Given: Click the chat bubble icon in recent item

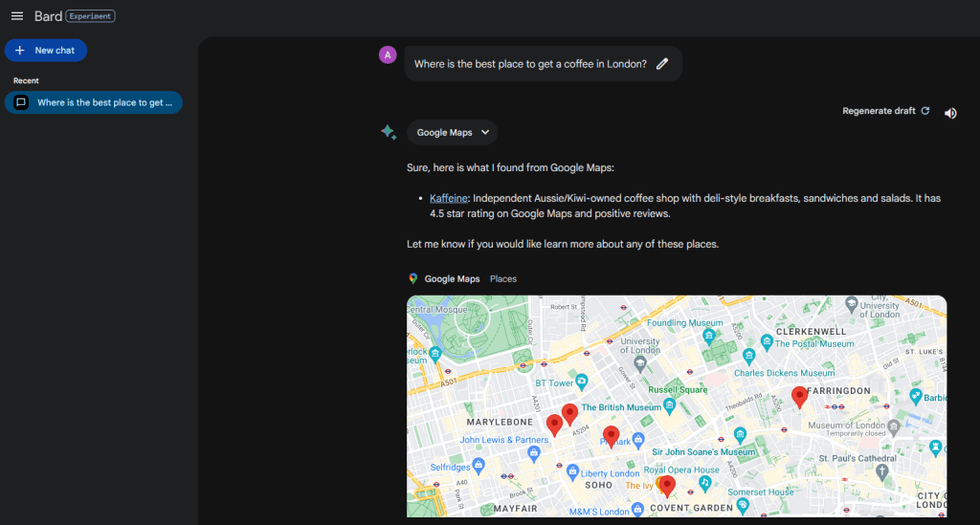Looking at the screenshot, I should pyautogui.click(x=21, y=102).
